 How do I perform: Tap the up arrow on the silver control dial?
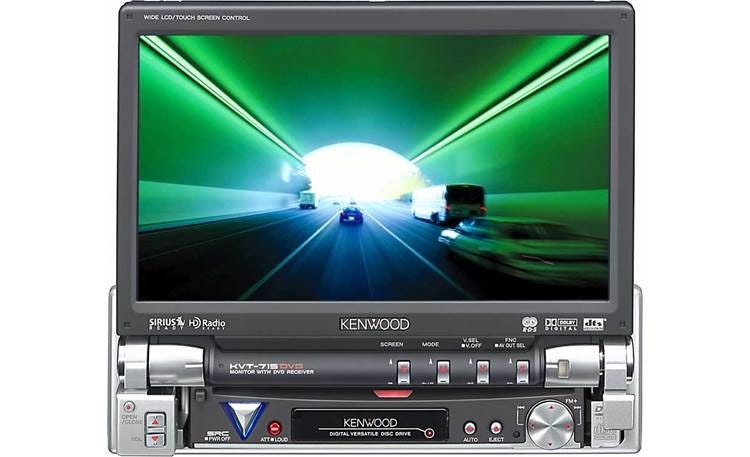pyautogui.click(x=551, y=408)
